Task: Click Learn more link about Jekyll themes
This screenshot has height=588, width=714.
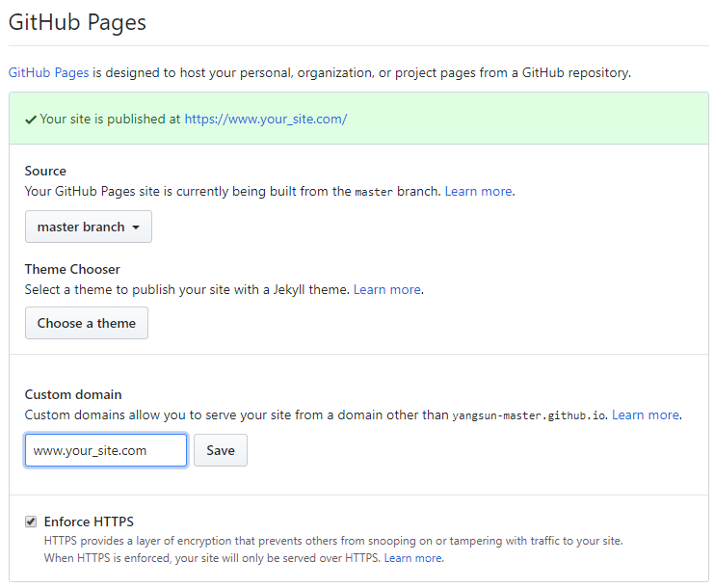Action: coord(387,290)
